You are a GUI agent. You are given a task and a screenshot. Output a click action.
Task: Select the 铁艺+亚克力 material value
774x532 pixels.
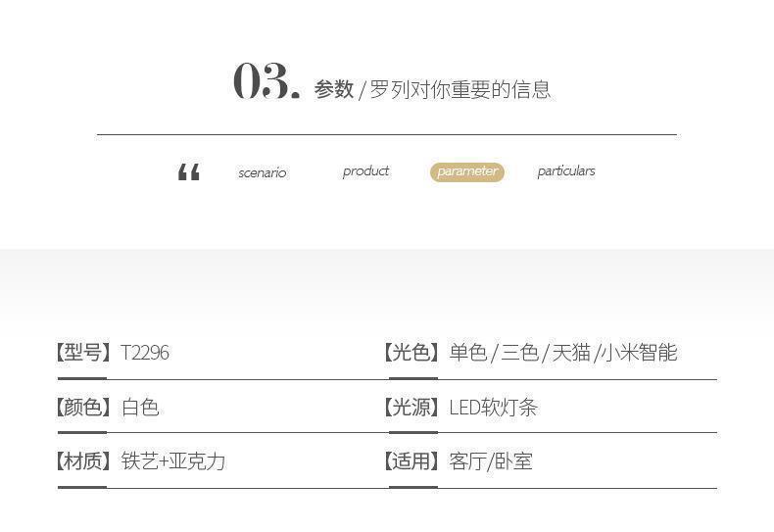point(173,461)
